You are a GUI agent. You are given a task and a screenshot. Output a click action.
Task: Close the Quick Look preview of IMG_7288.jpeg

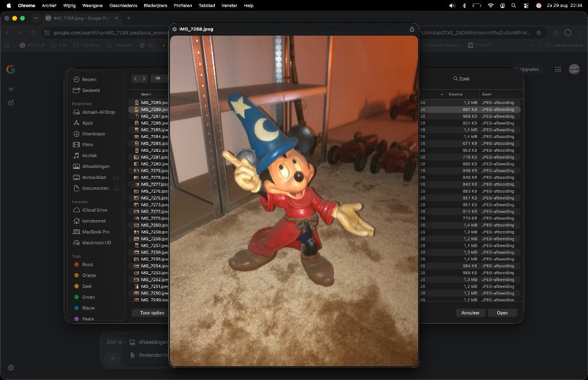pos(175,29)
